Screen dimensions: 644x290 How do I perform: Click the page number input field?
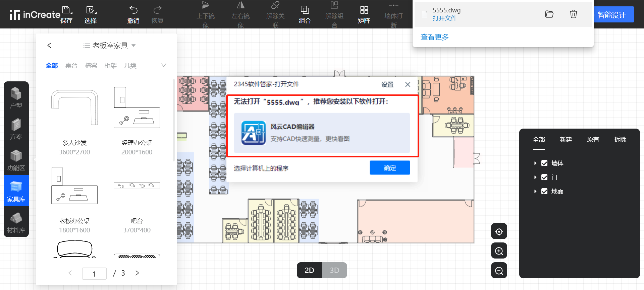coord(94,274)
